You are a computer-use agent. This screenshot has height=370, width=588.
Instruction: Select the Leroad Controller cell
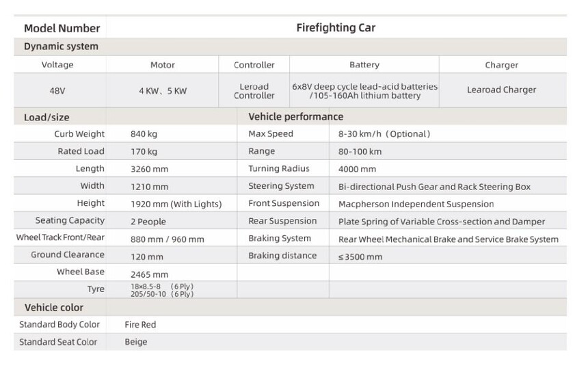pos(254,91)
